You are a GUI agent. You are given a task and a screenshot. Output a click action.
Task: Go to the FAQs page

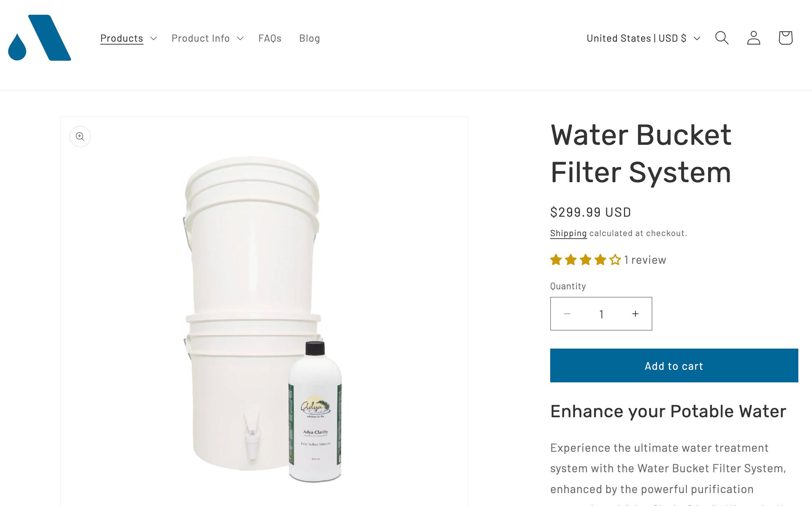(270, 38)
